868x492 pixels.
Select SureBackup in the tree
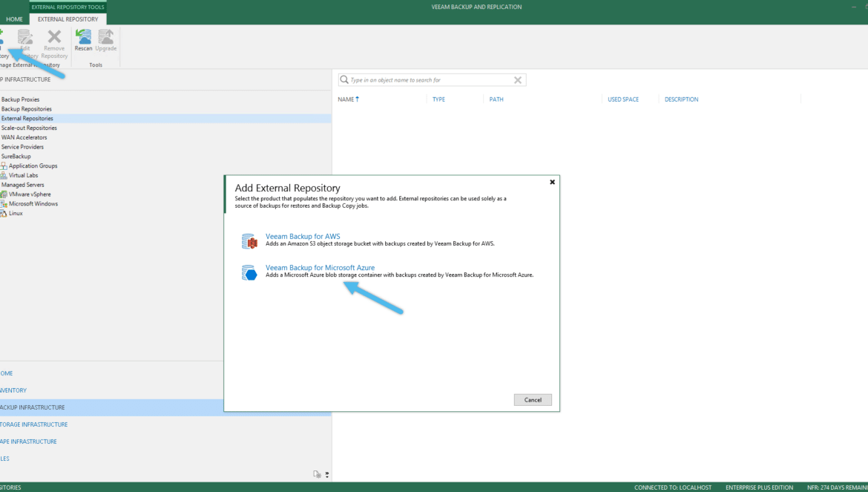tap(16, 156)
